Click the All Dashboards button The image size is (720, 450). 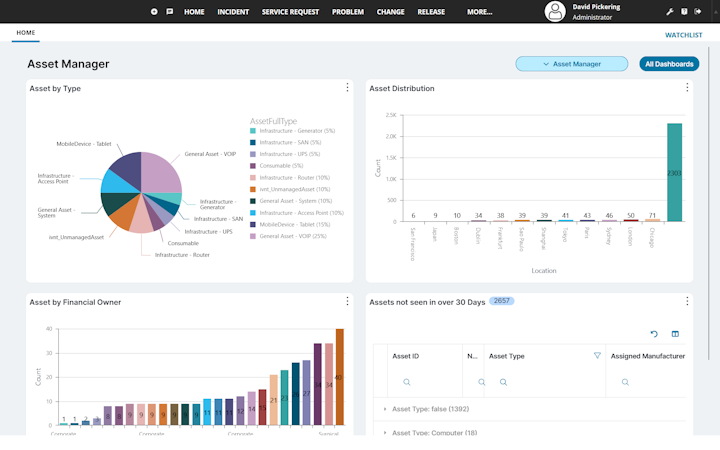(669, 64)
